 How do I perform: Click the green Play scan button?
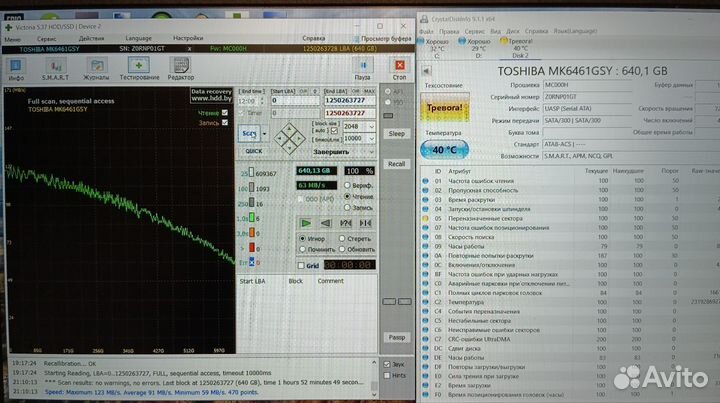click(x=306, y=223)
